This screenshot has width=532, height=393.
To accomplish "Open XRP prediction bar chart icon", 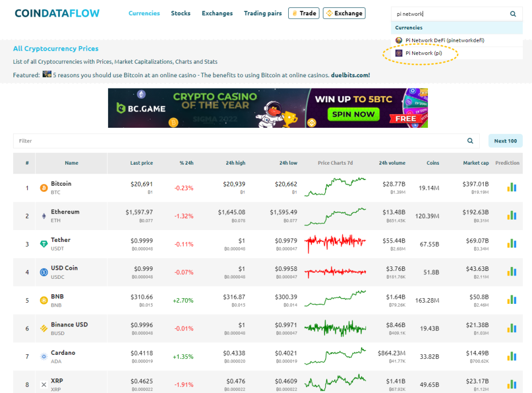I will [512, 384].
